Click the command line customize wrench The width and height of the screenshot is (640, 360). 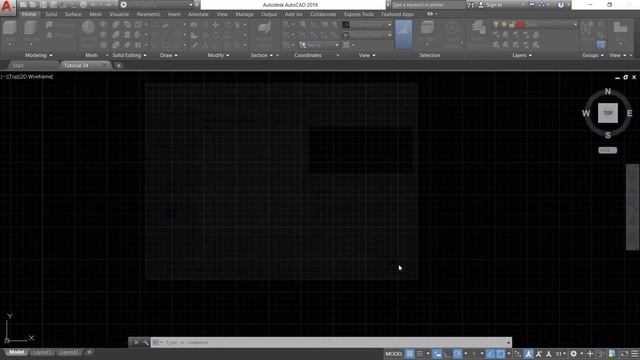point(146,342)
